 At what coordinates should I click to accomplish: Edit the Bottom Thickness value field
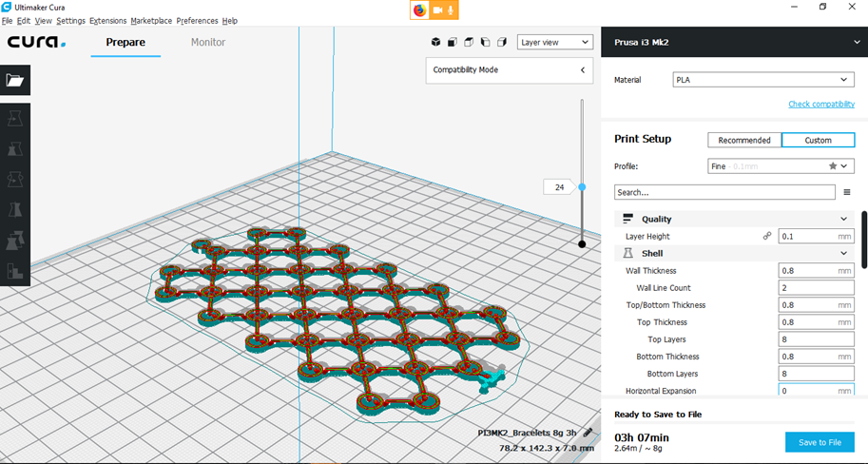tap(816, 357)
